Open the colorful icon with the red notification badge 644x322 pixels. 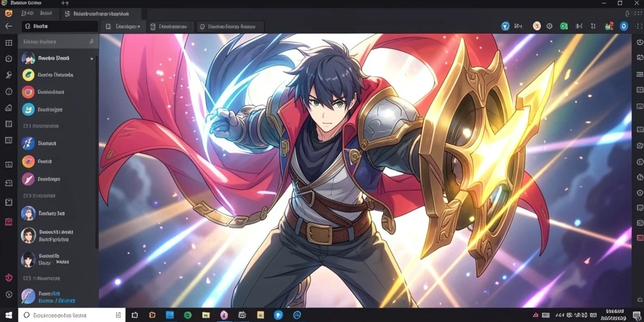pyautogui.click(x=609, y=26)
